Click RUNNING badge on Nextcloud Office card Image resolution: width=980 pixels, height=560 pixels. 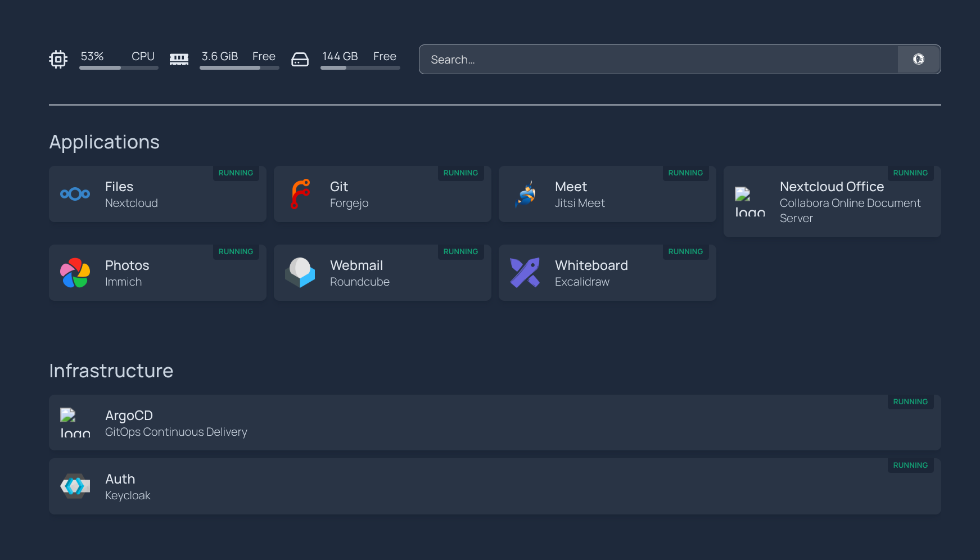pyautogui.click(x=910, y=173)
